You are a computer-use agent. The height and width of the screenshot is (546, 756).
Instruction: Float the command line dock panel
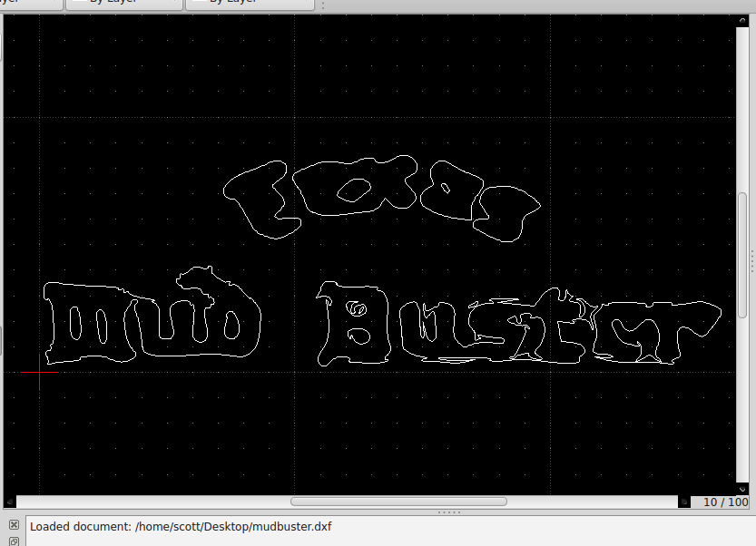click(14, 541)
